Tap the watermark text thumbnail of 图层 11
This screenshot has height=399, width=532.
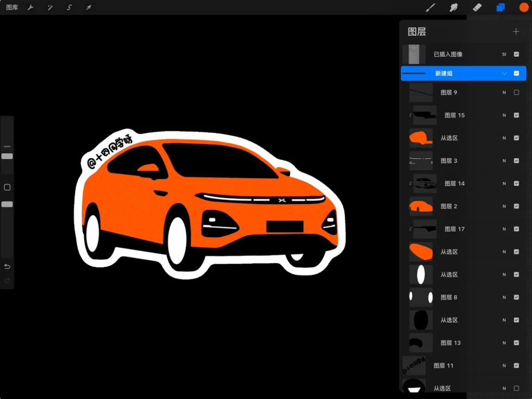tap(414, 365)
